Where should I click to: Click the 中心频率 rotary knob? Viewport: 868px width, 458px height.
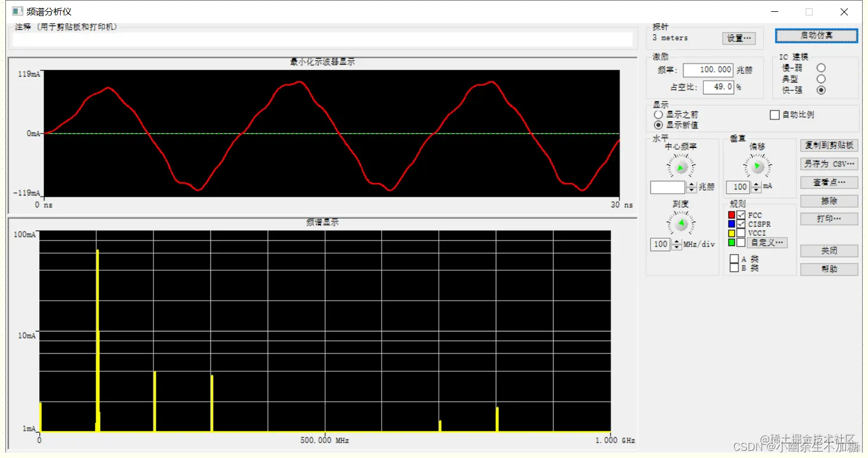tap(681, 167)
